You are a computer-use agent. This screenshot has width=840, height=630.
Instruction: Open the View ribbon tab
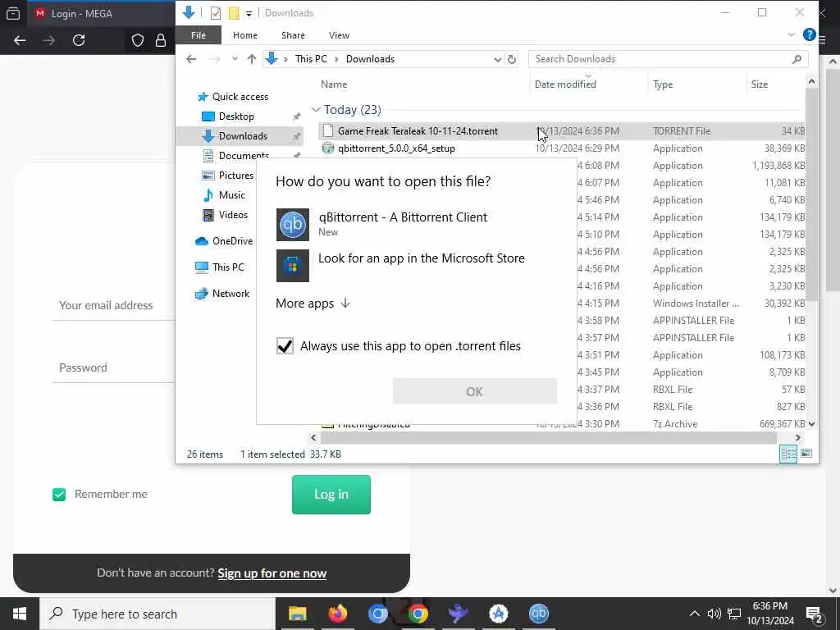coord(339,35)
